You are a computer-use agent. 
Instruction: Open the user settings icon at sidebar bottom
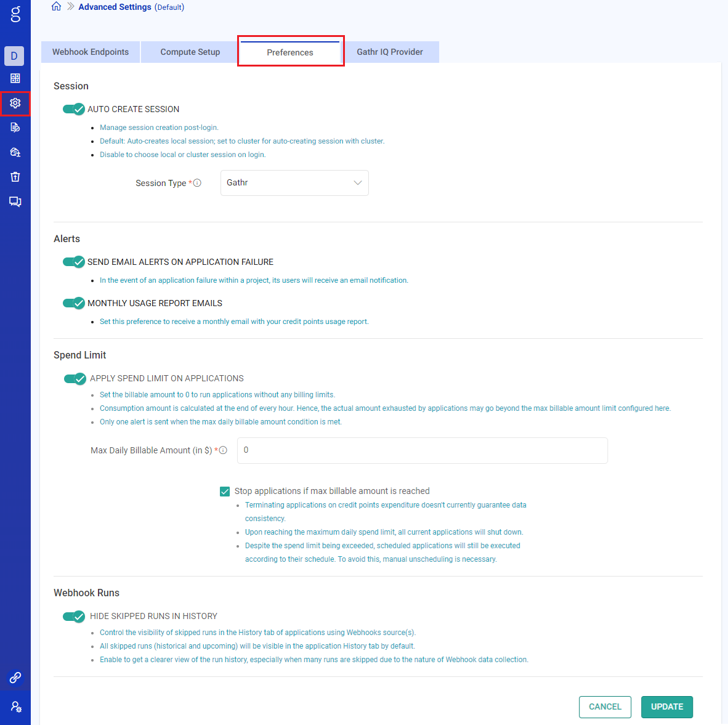(x=16, y=707)
